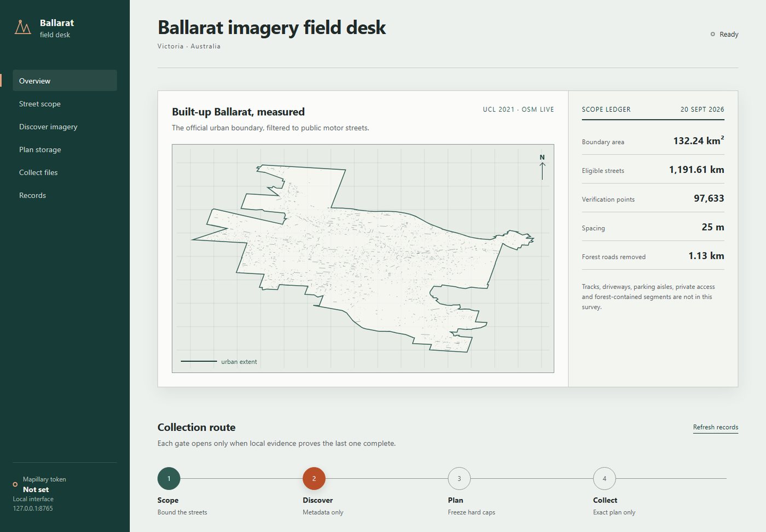Open Discover imagery page
Viewport: 766px width, 532px height.
tap(65, 126)
